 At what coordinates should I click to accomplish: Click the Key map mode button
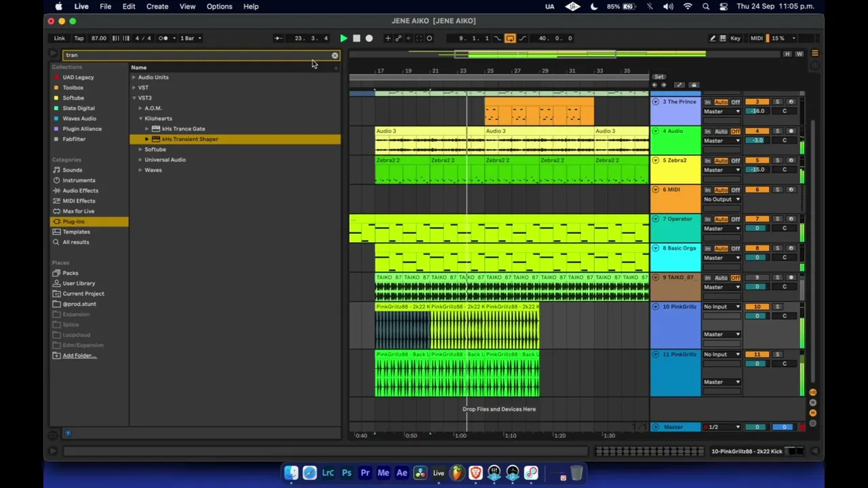[736, 38]
